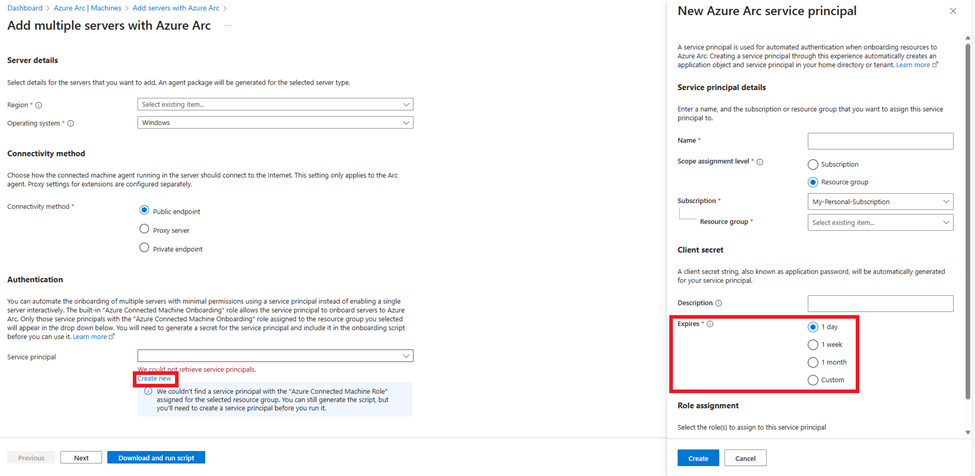Click the Client secret heading

tap(700, 250)
